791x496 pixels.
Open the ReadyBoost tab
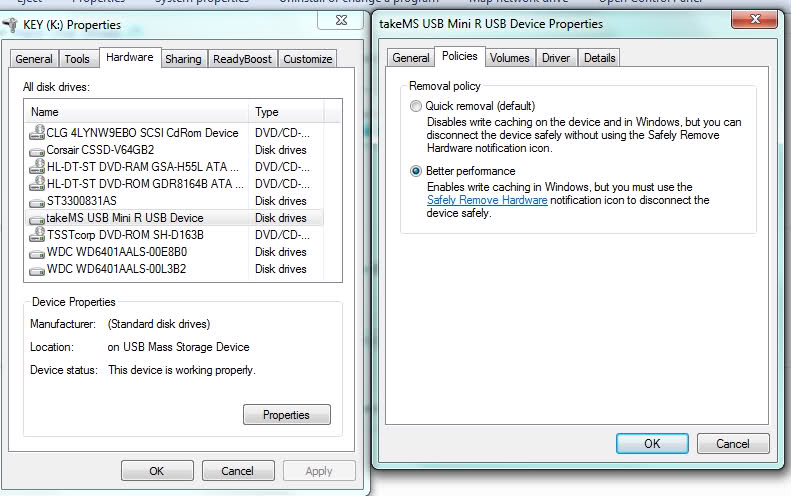pos(242,59)
